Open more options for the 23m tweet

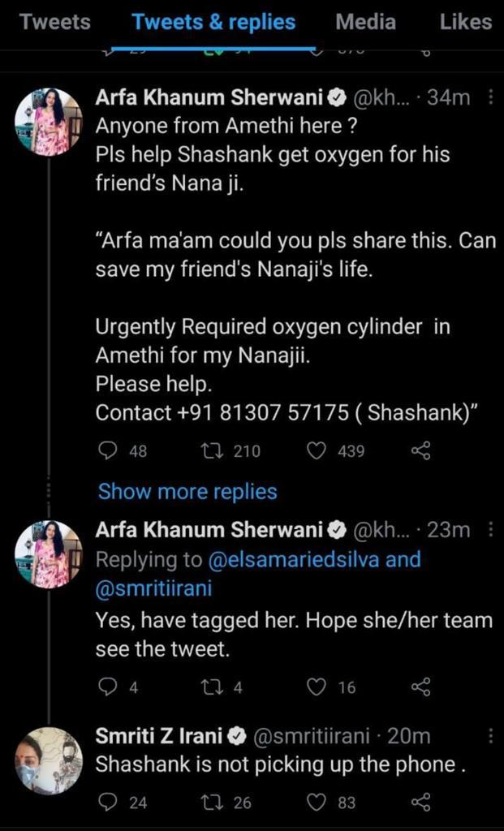[490, 530]
